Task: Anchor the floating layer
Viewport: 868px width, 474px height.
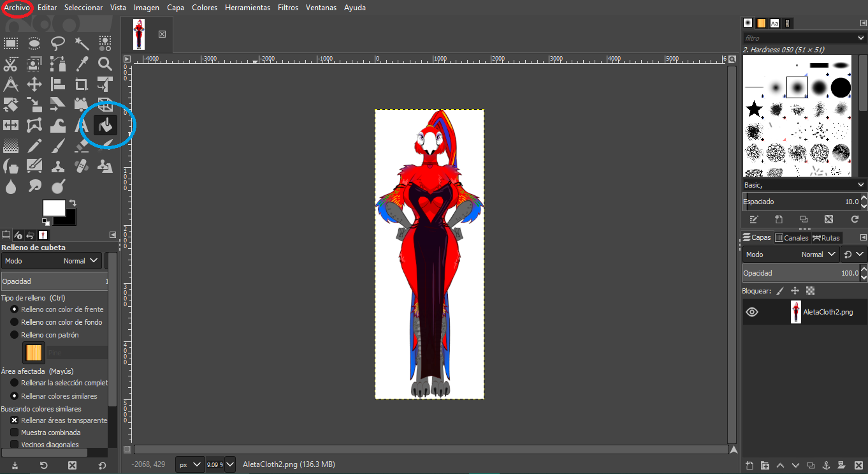Action: [825, 466]
